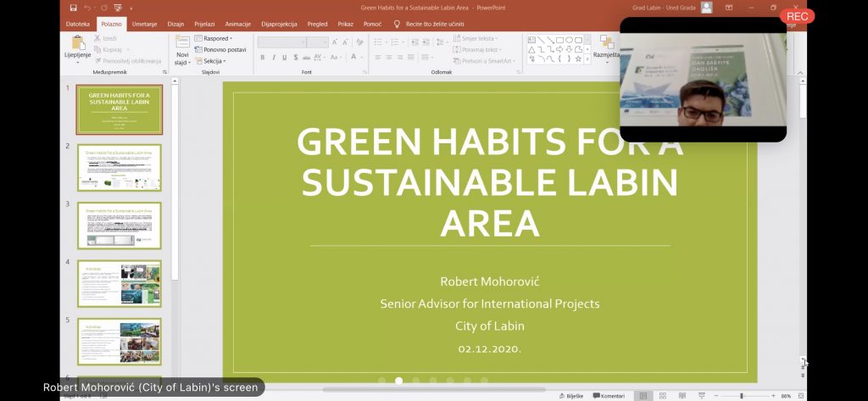This screenshot has height=401, width=868.
Task: Toggle Italic formatting
Action: 274,58
